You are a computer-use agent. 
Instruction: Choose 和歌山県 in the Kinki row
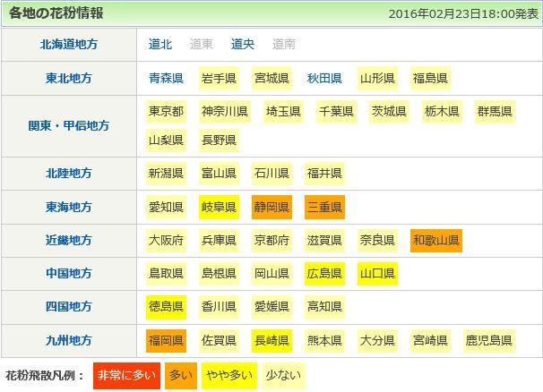click(436, 241)
